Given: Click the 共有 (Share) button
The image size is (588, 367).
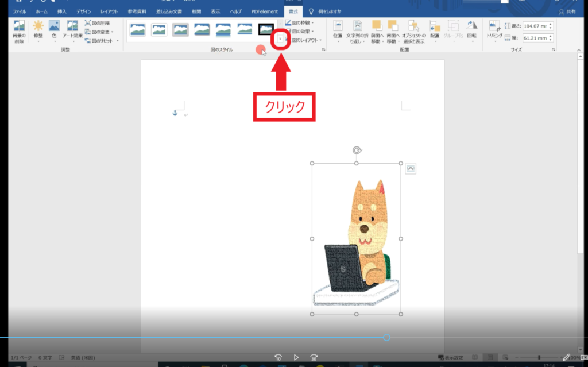Looking at the screenshot, I should click(569, 11).
